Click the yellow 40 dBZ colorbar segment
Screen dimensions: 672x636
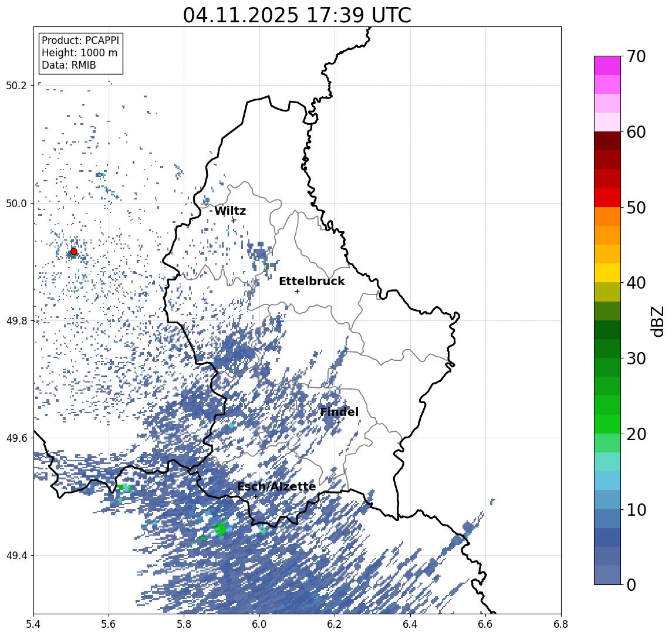pyautogui.click(x=607, y=273)
